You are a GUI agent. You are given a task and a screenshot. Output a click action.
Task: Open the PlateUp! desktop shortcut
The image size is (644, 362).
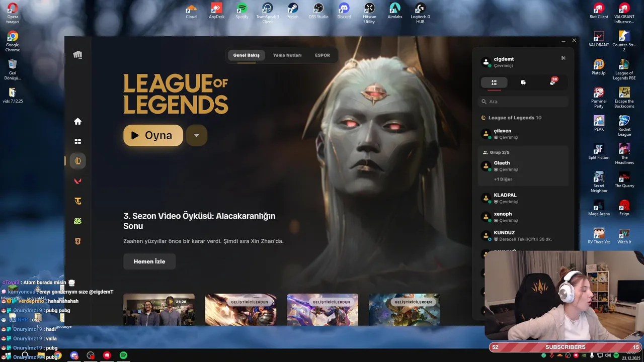(599, 67)
